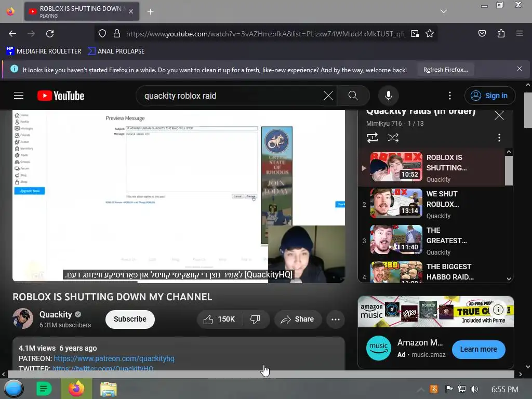Toggle shuffle playlist

point(393,138)
